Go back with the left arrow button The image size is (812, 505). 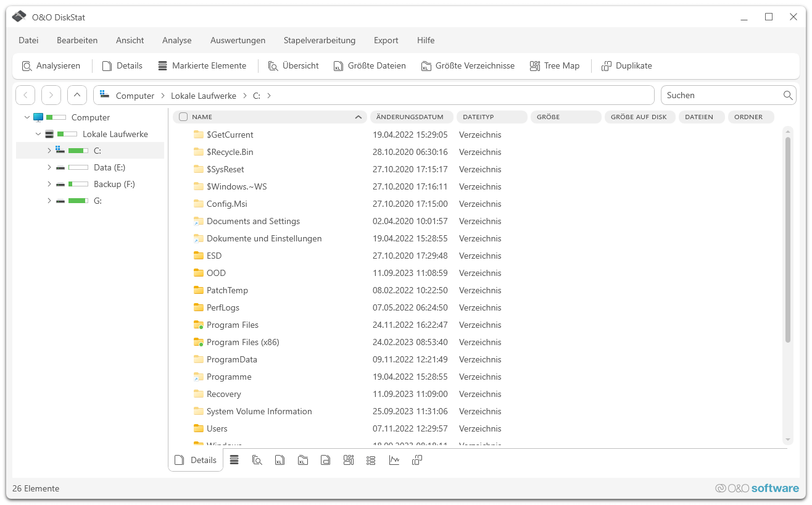point(25,95)
